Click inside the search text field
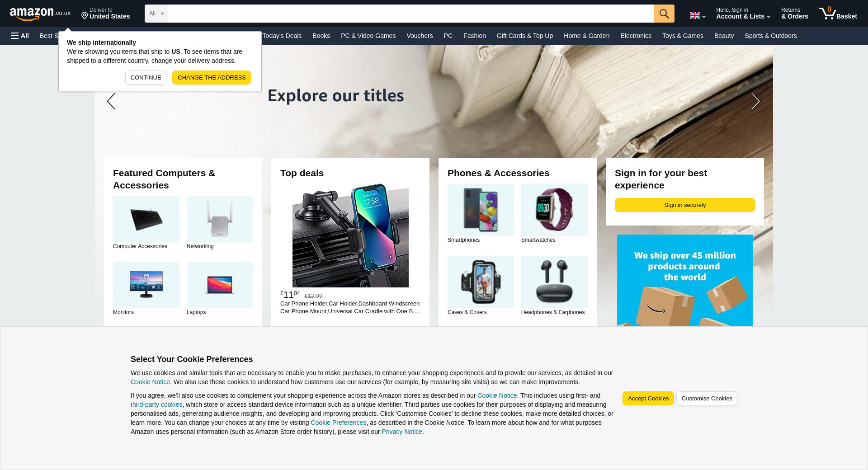 [x=411, y=14]
